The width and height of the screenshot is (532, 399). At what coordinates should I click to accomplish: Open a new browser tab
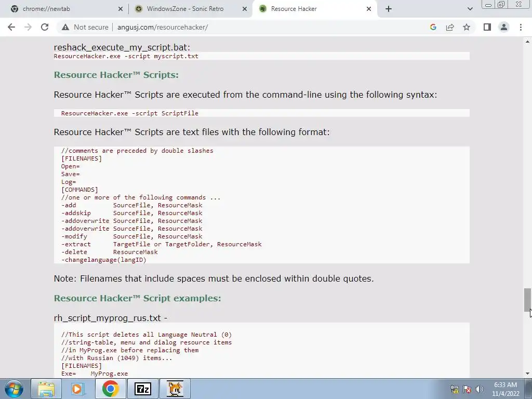tap(389, 9)
